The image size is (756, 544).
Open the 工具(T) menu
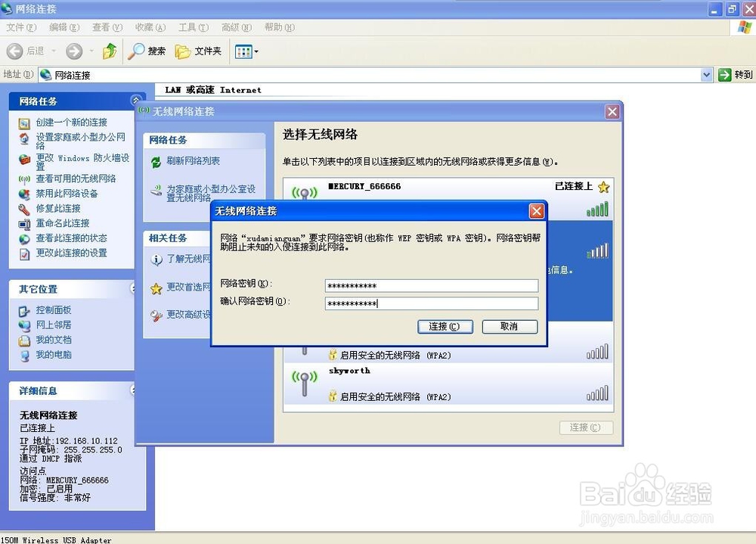tap(194, 27)
